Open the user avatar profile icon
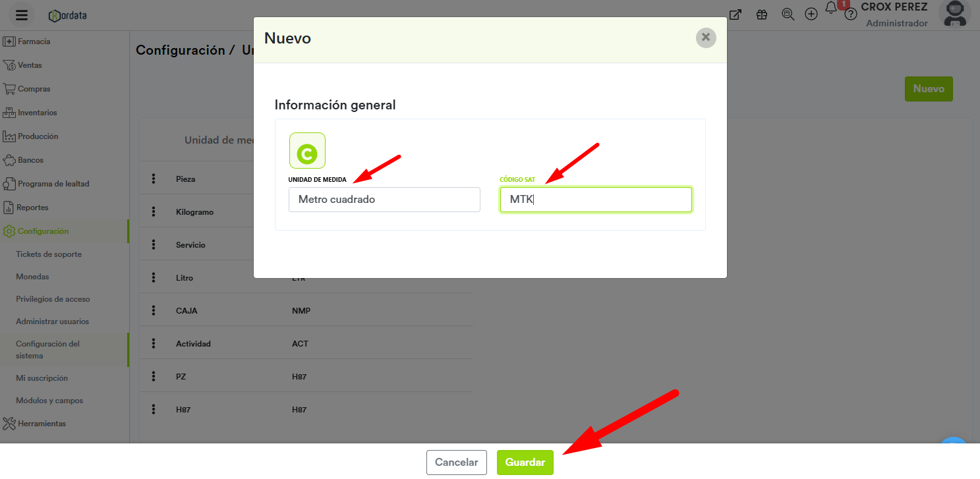The height and width of the screenshot is (479, 980). tap(954, 14)
